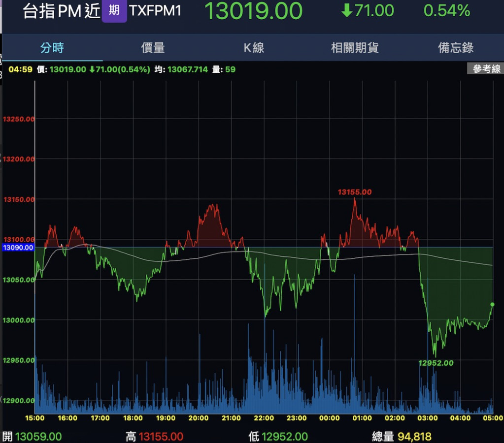Click the 00:00 time axis label
The image size is (504, 443).
[x=329, y=418]
